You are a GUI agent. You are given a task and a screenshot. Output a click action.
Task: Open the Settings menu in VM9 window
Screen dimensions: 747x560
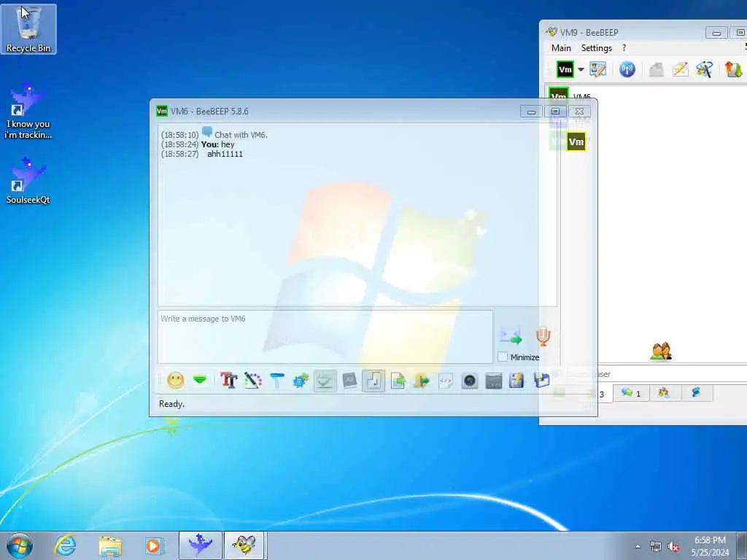click(597, 47)
